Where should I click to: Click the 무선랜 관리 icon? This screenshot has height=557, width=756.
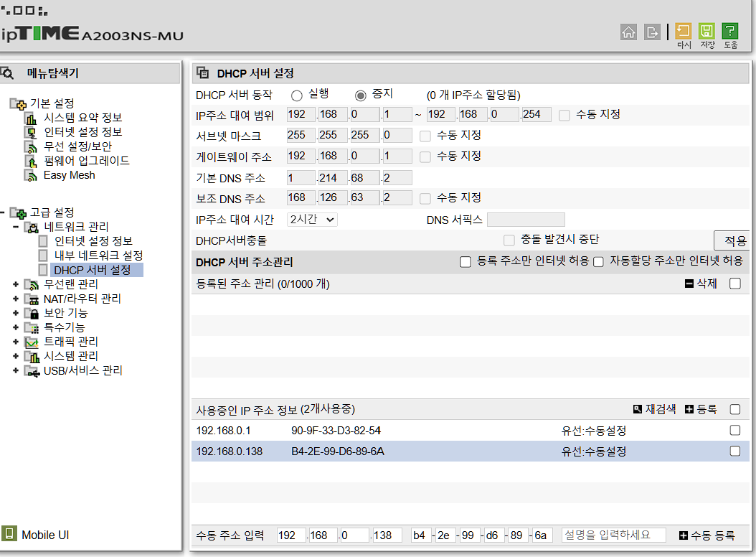point(32,285)
